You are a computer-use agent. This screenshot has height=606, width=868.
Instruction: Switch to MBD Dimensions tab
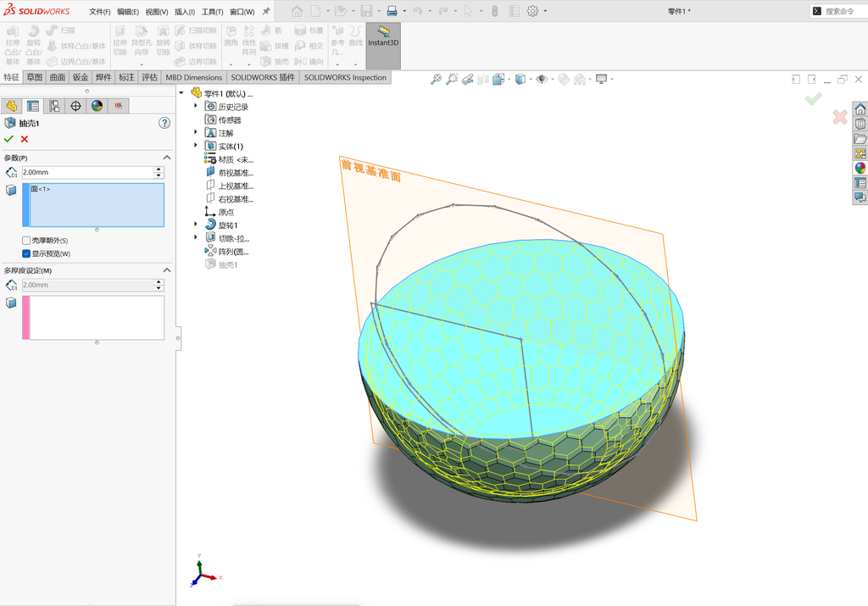(x=194, y=77)
